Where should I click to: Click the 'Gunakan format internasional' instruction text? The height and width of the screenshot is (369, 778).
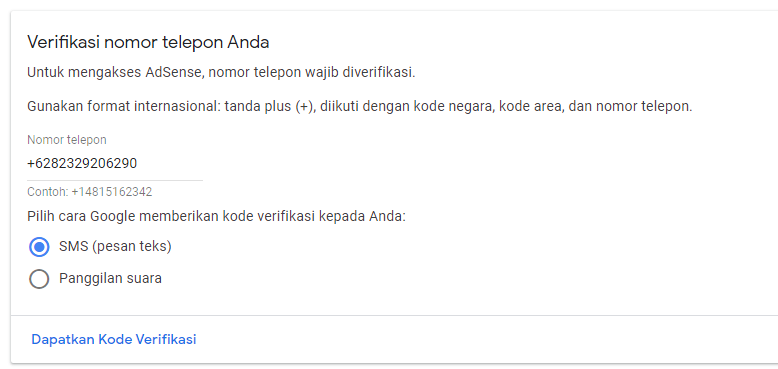(359, 107)
